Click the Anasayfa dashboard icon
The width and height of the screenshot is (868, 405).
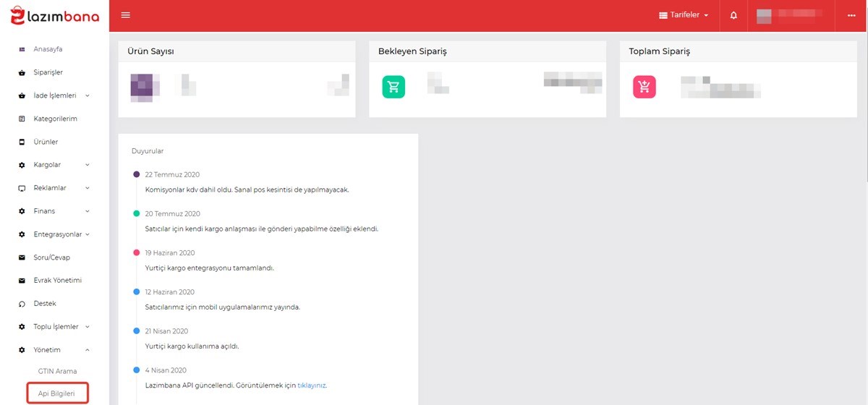click(x=22, y=49)
